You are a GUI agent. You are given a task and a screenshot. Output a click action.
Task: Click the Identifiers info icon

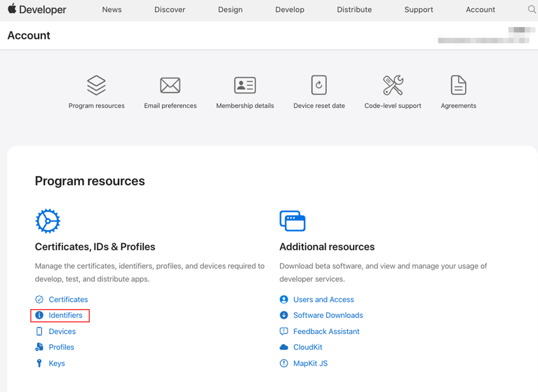pyautogui.click(x=39, y=315)
